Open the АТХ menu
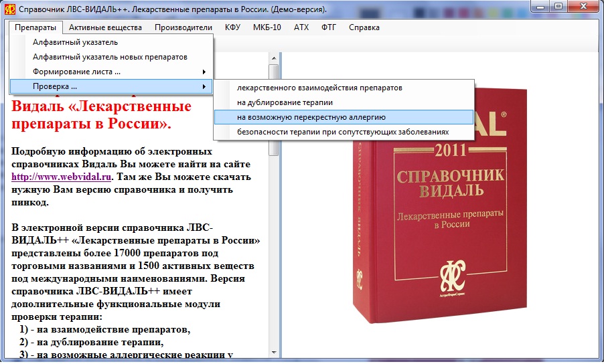 (x=301, y=27)
